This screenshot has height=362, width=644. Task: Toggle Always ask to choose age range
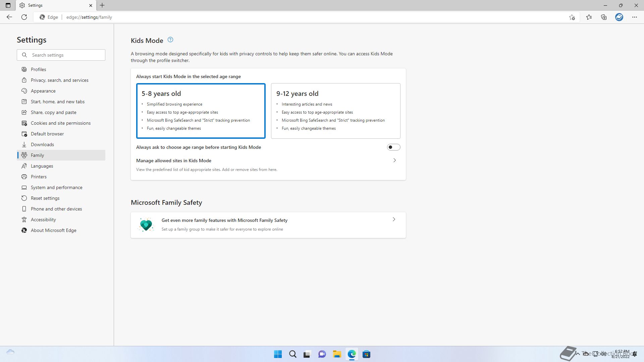click(x=393, y=147)
